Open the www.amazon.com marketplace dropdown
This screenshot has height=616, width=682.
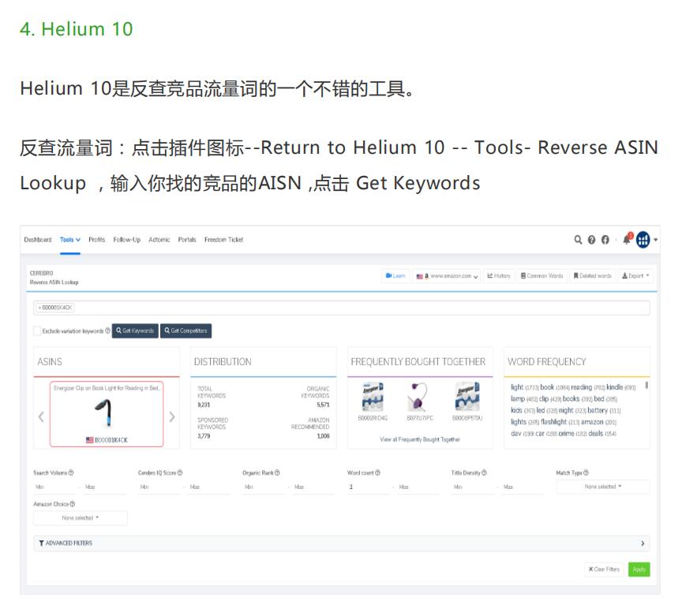(x=447, y=276)
